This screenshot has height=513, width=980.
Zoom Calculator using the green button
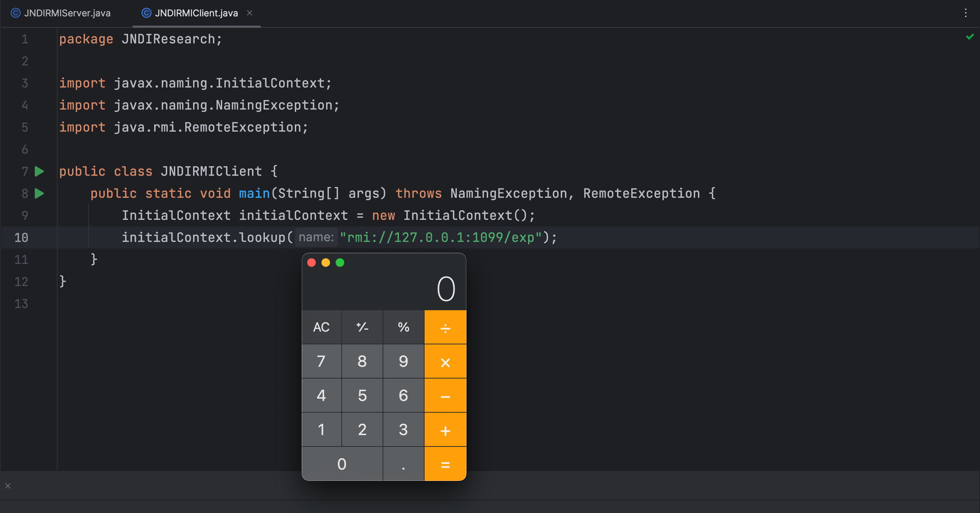(x=340, y=263)
